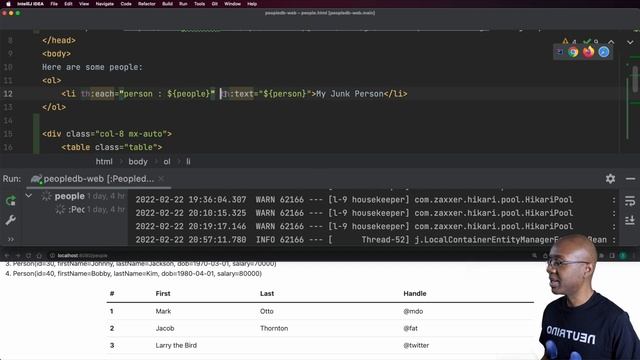The width and height of the screenshot is (640, 360).
Task: Click the browser forward arrow
Action: (x=18, y=256)
